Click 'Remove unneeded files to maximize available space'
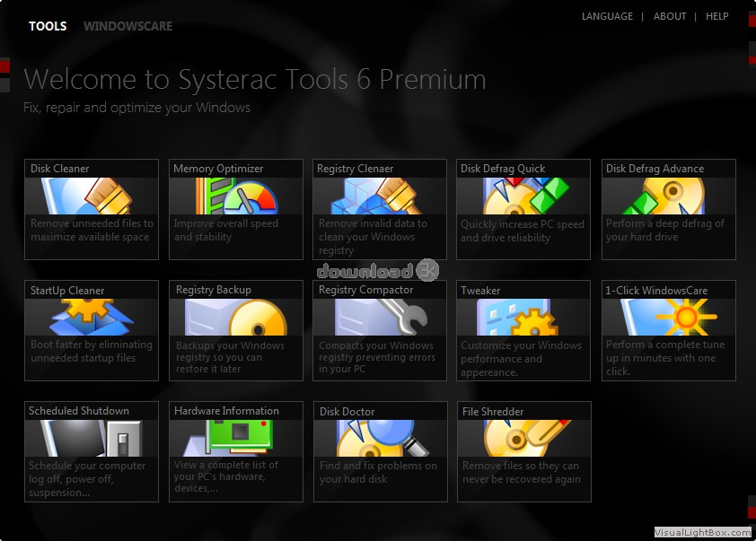The image size is (756, 541). pyautogui.click(x=92, y=231)
